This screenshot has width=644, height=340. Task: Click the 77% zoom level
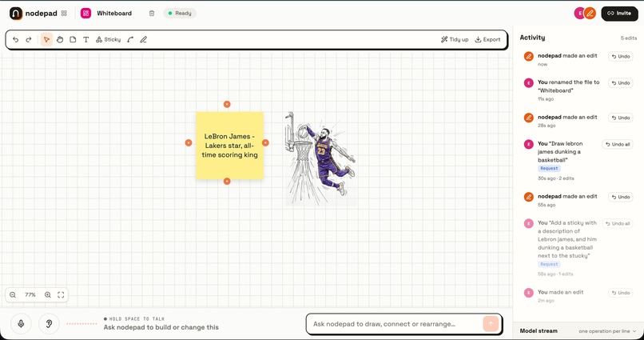[x=30, y=294]
